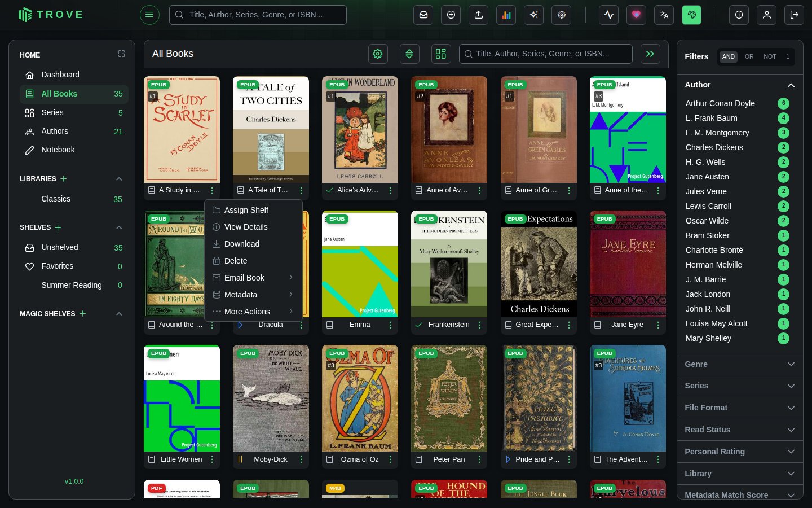This screenshot has height=508, width=812.
Task: Collapse the LIBRARIES sidebar section
Action: point(119,179)
